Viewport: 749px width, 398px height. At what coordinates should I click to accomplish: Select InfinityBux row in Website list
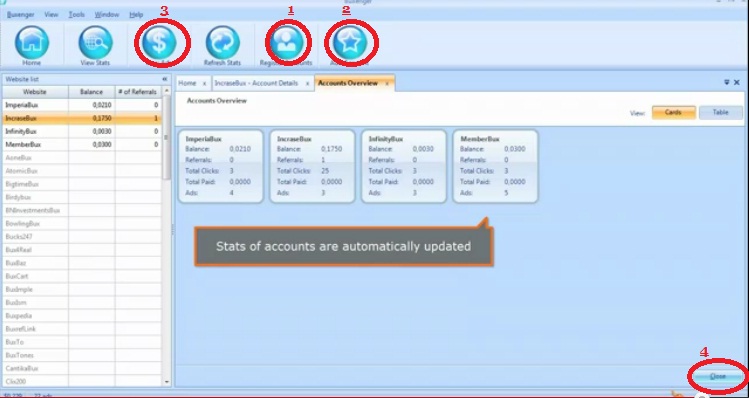tap(82, 131)
